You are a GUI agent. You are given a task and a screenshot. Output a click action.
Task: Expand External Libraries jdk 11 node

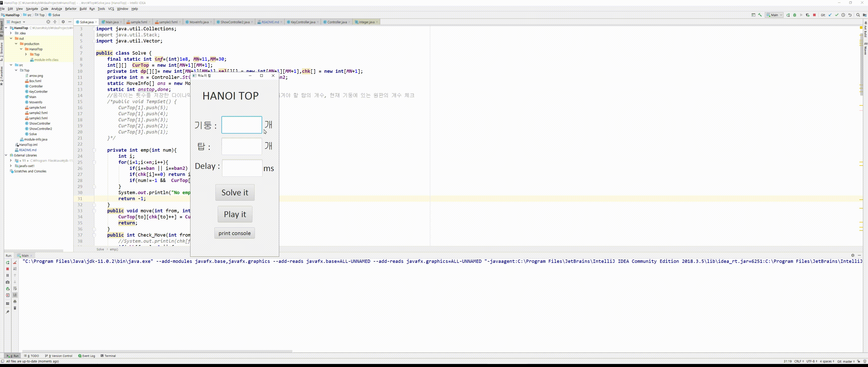click(x=11, y=160)
